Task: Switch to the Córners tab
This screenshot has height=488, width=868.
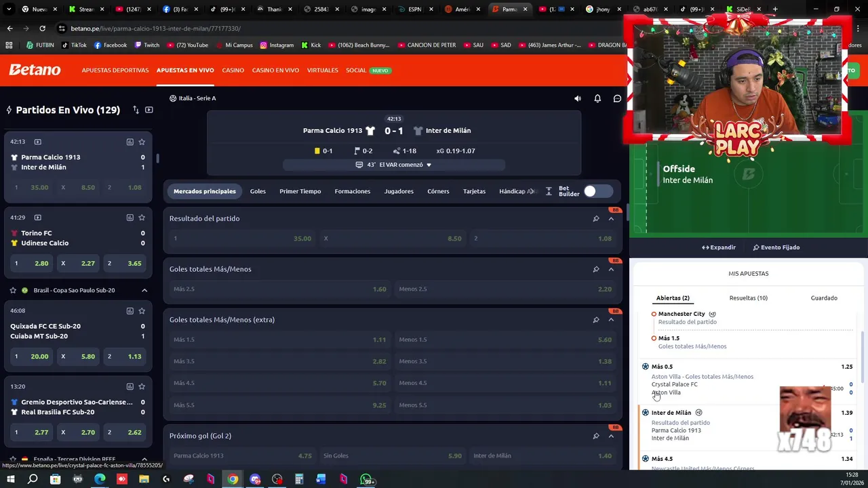Action: coord(438,191)
